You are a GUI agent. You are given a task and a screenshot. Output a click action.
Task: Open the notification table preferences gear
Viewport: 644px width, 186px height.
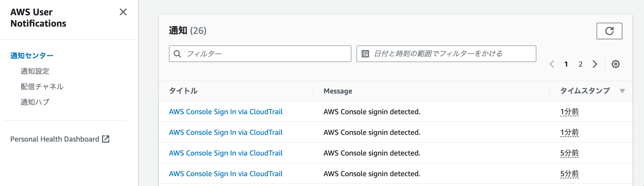click(x=615, y=64)
